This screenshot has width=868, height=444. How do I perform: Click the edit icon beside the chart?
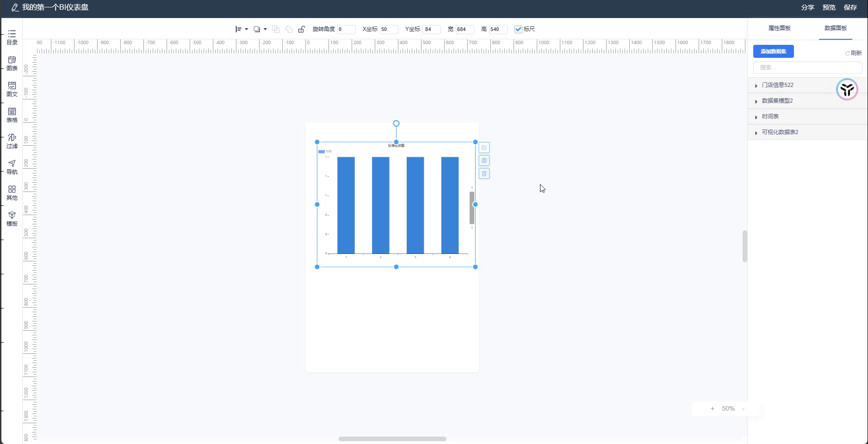[484, 148]
